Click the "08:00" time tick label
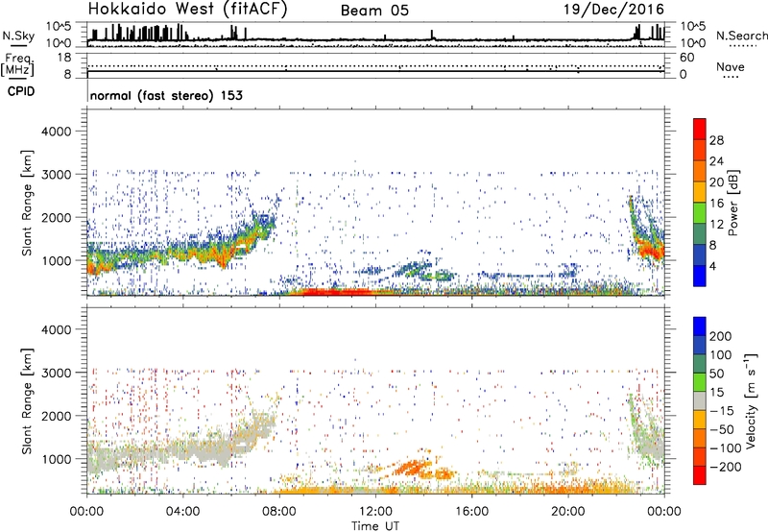768x532 pixels. point(279,512)
